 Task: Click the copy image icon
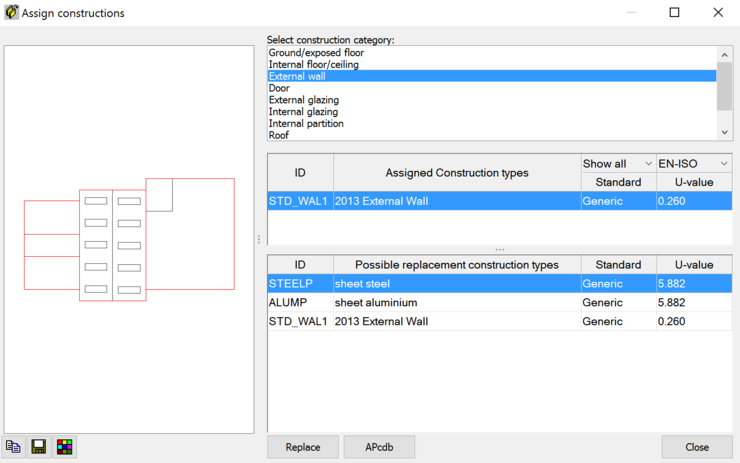13,447
